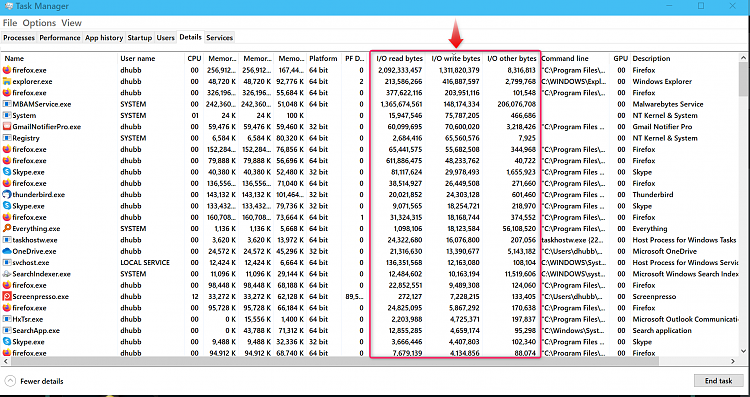Viewport: 750px width, 397px height.
Task: Click the GmailNotifierPro.exe icon
Action: coord(7,127)
